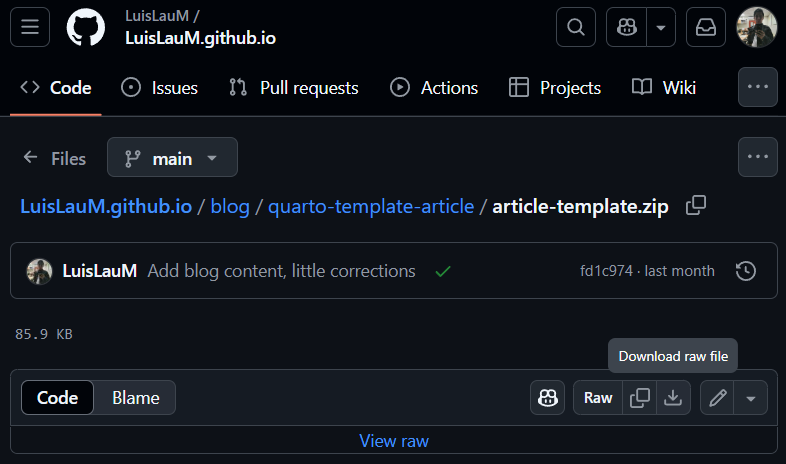
Task: Edit file with the pencil icon
Action: pyautogui.click(x=717, y=398)
